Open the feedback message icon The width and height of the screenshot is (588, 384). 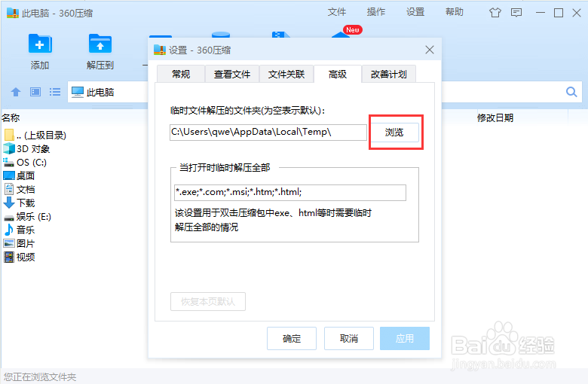(x=516, y=13)
